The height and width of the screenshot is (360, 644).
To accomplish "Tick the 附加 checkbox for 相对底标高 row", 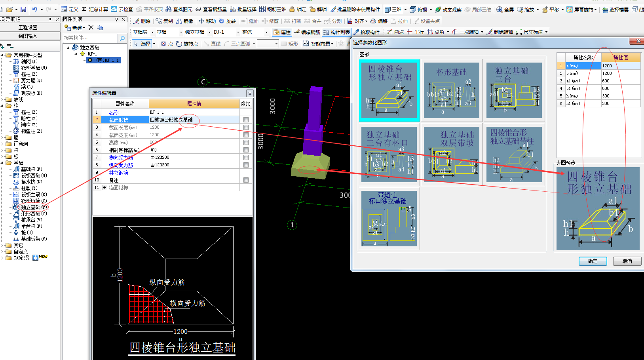I will point(246,150).
